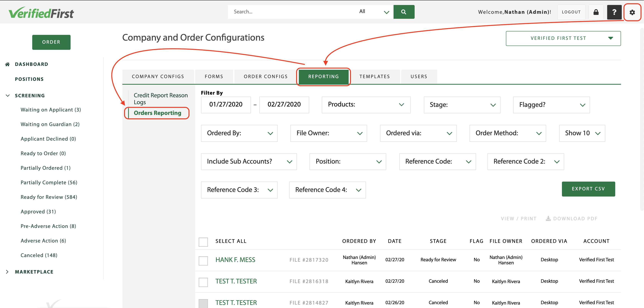Click the green search magnifier button
This screenshot has width=644, height=308.
(404, 12)
